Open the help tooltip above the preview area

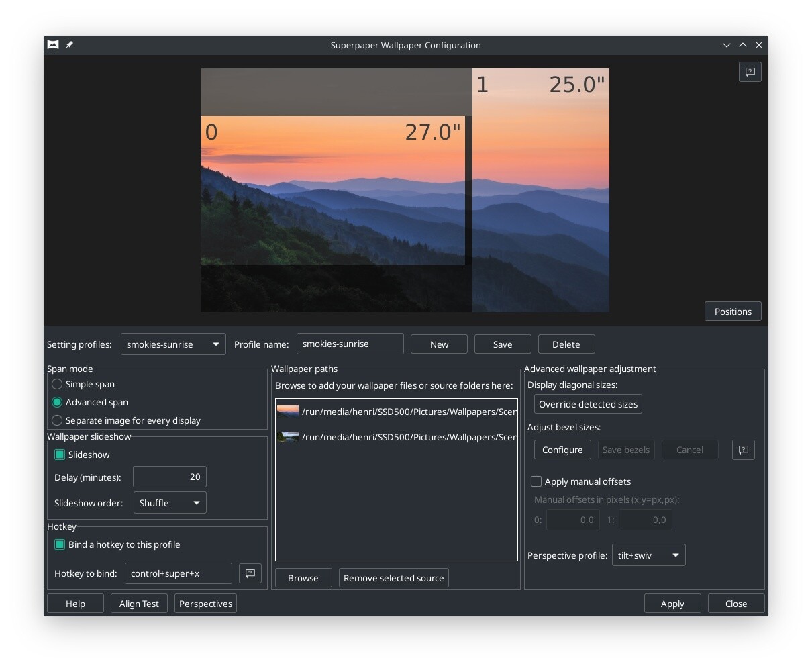[750, 72]
